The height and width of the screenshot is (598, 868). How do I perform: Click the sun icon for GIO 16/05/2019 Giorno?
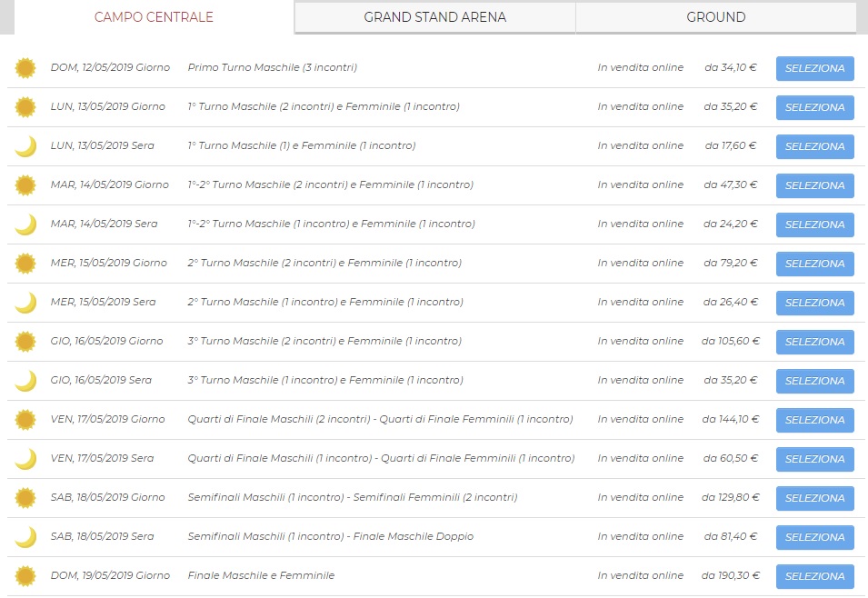(25, 342)
